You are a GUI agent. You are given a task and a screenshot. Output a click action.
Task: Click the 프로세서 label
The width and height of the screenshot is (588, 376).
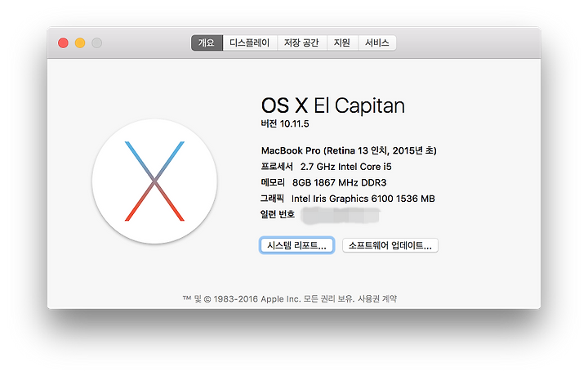coord(277,167)
